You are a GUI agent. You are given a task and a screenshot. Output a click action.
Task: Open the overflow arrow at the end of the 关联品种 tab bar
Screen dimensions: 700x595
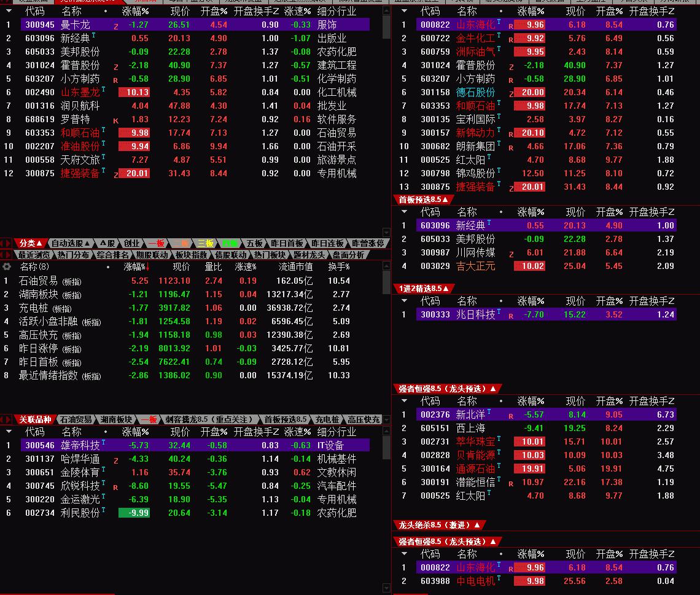click(387, 419)
